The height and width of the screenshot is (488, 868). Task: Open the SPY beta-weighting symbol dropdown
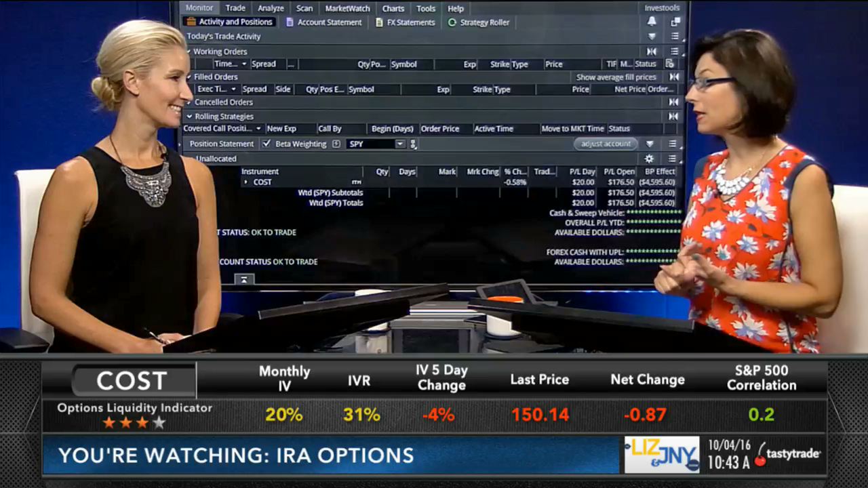coord(400,144)
